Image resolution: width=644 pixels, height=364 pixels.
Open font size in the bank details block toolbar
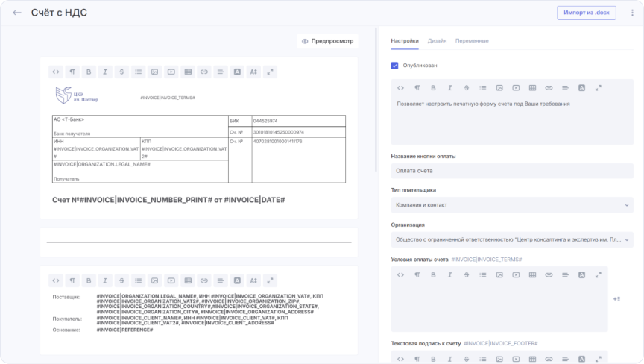click(x=253, y=72)
